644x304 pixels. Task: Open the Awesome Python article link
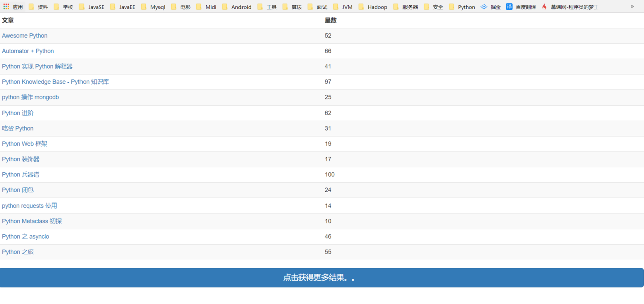pyautogui.click(x=25, y=36)
